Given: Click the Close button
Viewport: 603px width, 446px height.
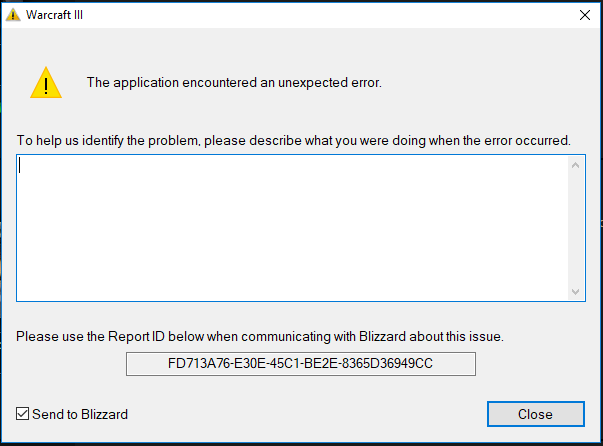Looking at the screenshot, I should 536,414.
